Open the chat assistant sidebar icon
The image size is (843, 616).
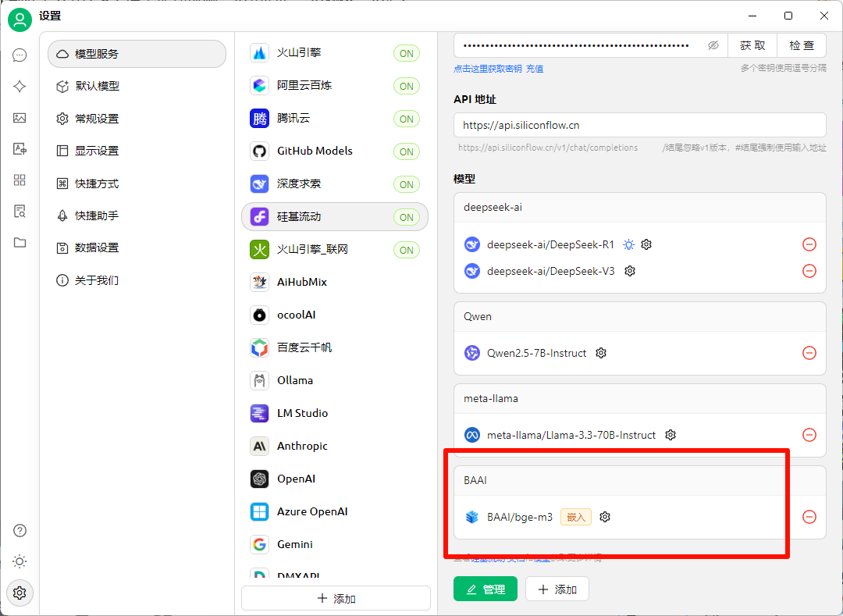pyautogui.click(x=20, y=55)
